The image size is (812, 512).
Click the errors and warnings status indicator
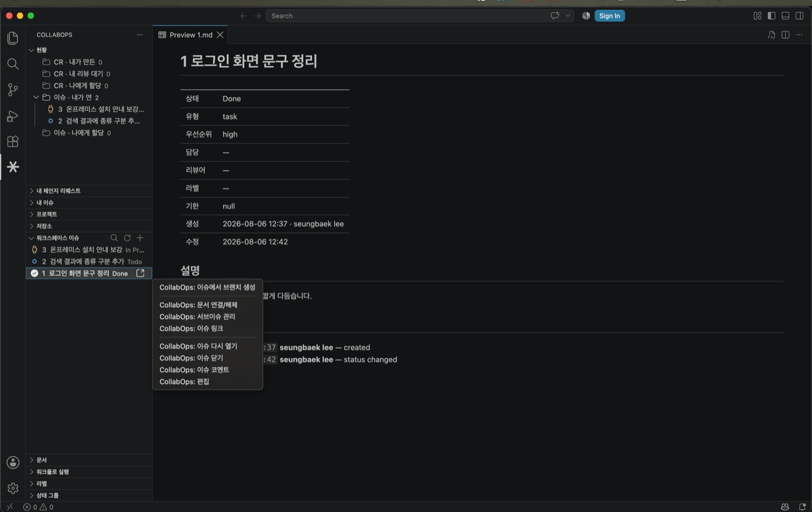(38, 507)
